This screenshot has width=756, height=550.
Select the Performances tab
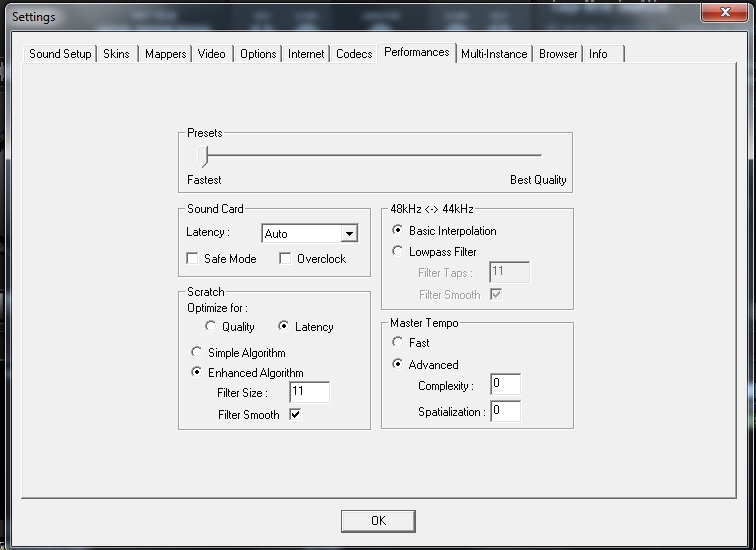[417, 52]
